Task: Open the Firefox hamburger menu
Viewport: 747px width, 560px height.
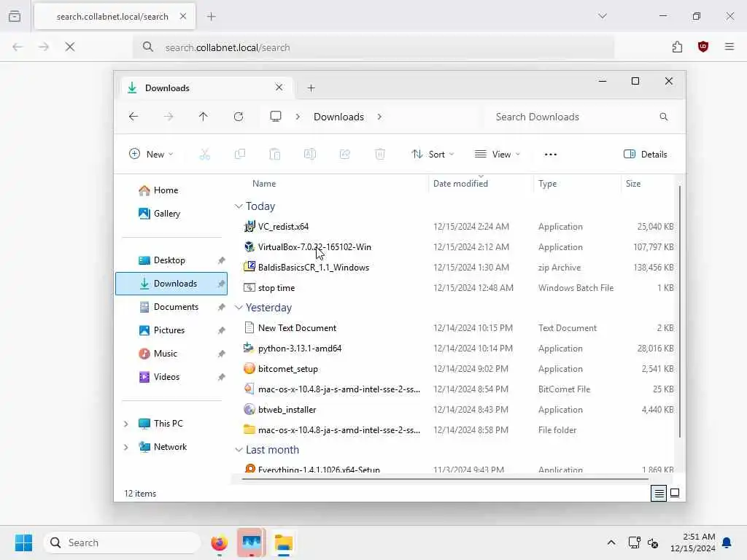Action: [x=729, y=47]
